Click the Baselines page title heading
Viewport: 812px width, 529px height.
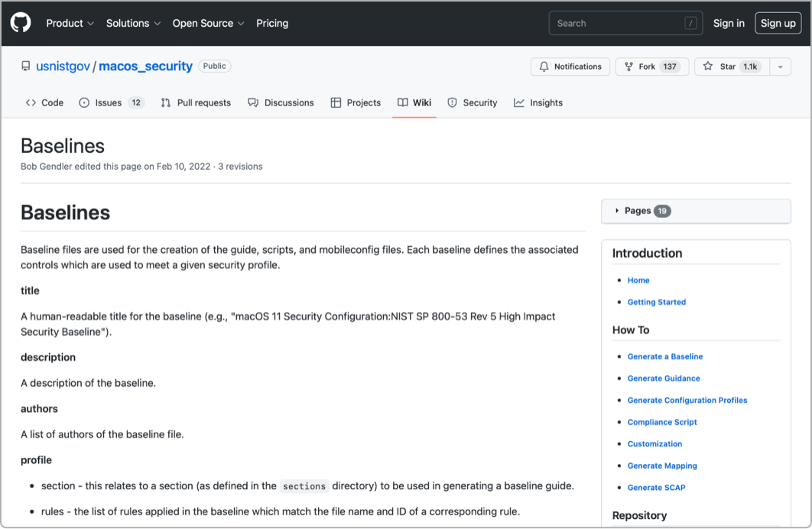63,146
